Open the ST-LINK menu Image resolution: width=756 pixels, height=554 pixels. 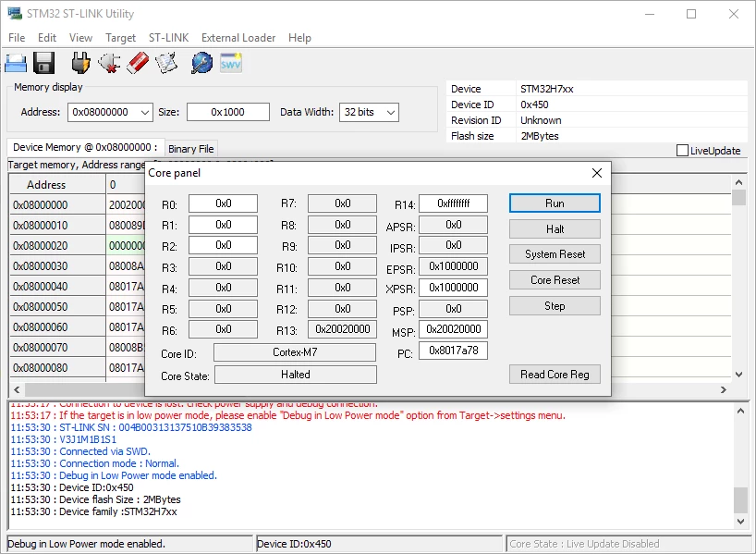(168, 38)
